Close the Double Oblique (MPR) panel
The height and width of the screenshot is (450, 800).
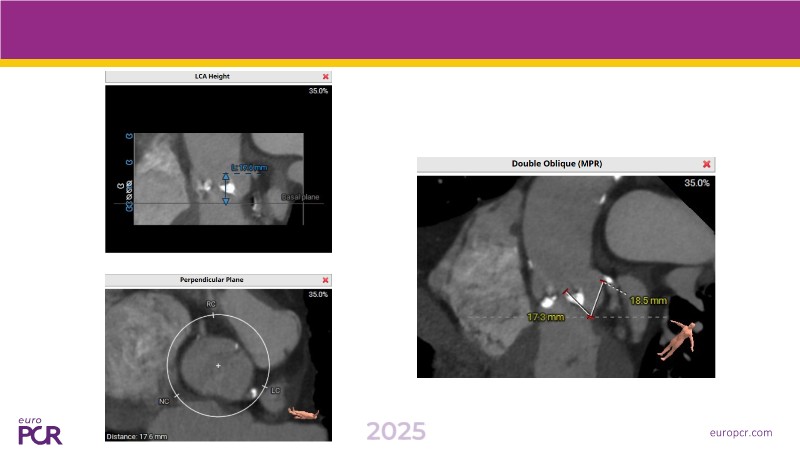707,164
